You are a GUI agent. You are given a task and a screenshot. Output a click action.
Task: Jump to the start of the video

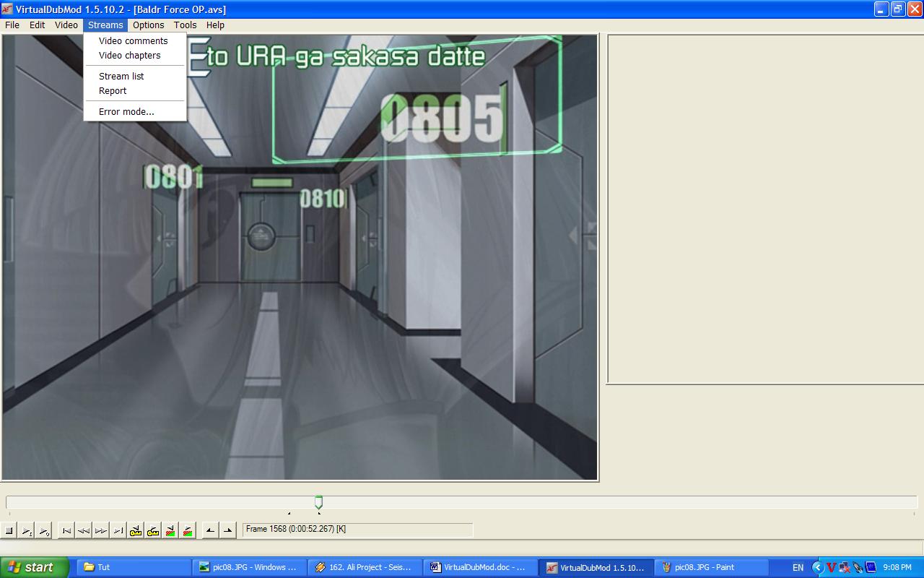click(x=66, y=530)
